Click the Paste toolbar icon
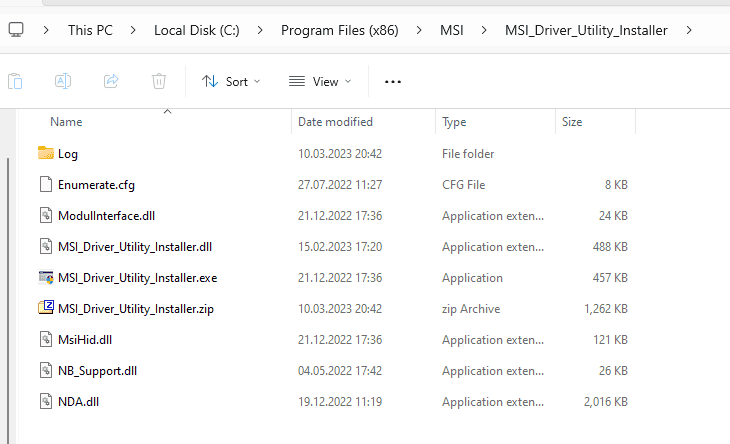 [x=15, y=81]
